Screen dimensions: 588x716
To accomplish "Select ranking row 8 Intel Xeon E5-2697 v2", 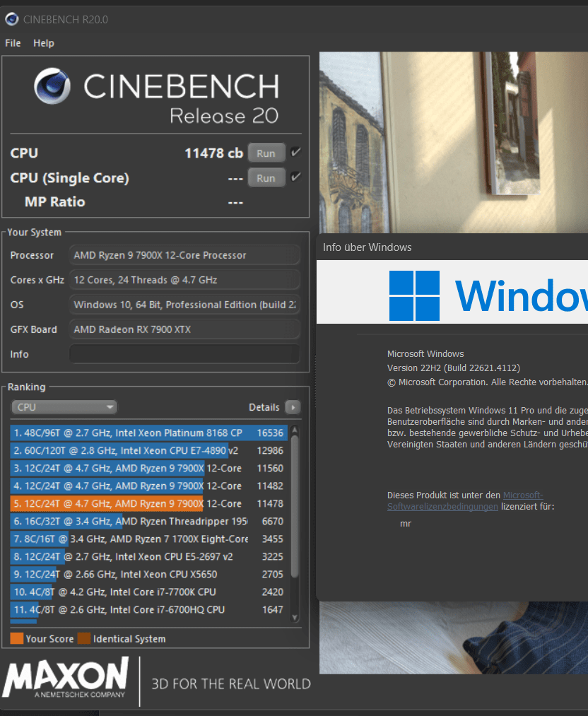I will [149, 557].
